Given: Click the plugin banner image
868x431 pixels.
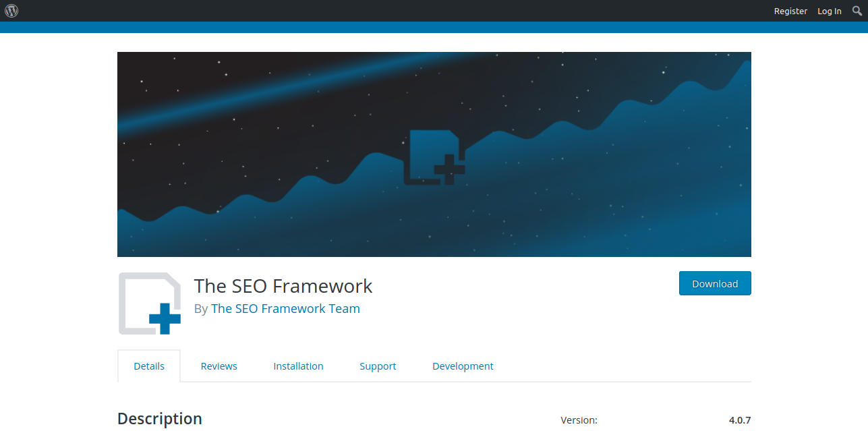Looking at the screenshot, I should [434, 154].
